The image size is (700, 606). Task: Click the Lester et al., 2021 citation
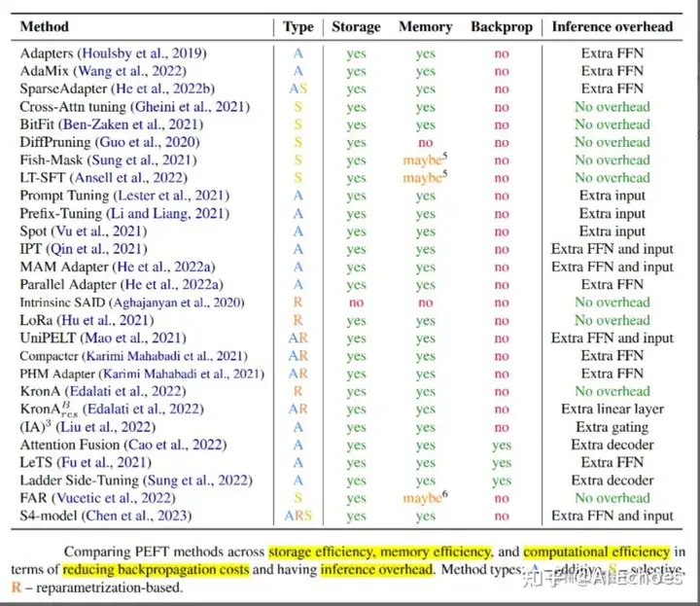tap(171, 196)
